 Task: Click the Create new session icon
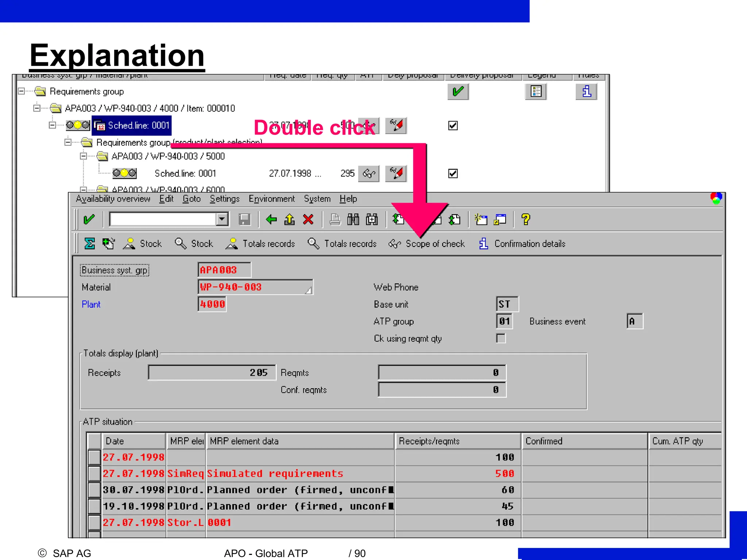click(x=481, y=219)
